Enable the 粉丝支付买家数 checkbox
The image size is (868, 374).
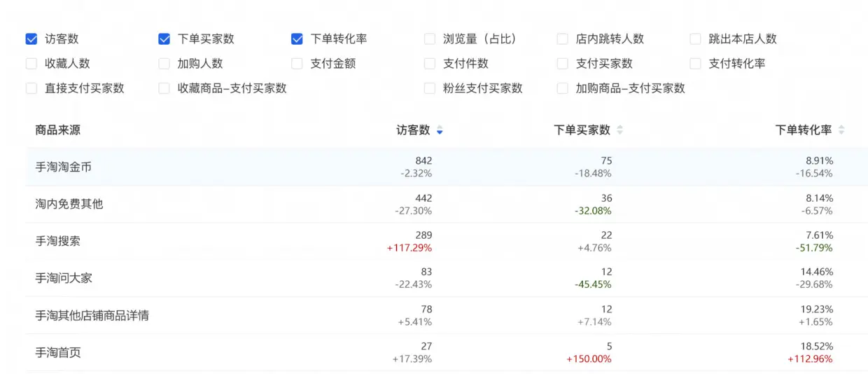pos(430,88)
